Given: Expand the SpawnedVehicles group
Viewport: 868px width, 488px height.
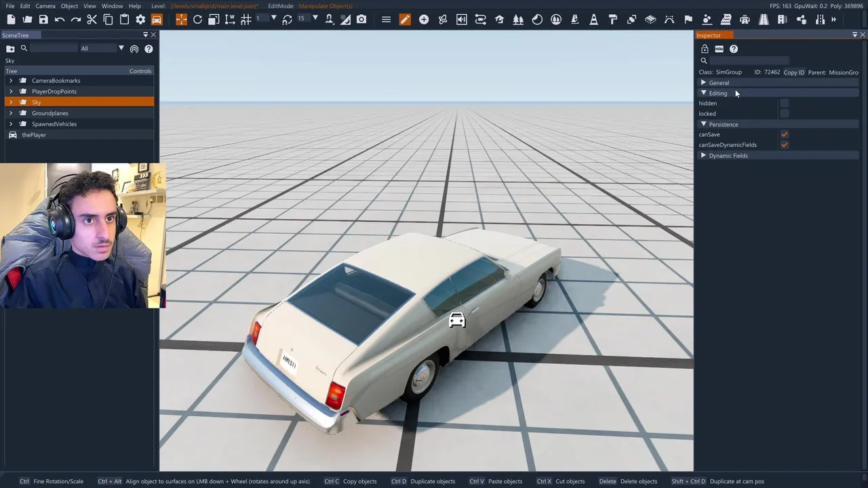Looking at the screenshot, I should [11, 124].
